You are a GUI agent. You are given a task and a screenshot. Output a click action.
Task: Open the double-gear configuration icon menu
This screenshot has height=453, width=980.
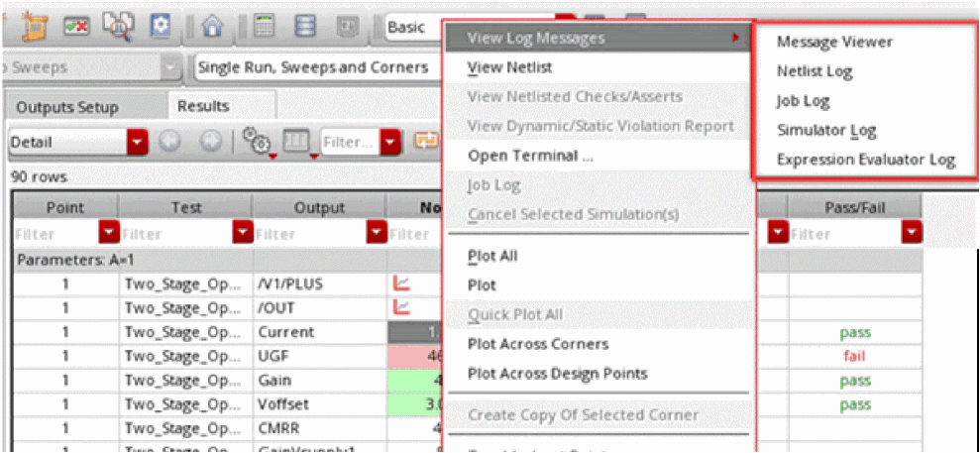pyautogui.click(x=257, y=145)
